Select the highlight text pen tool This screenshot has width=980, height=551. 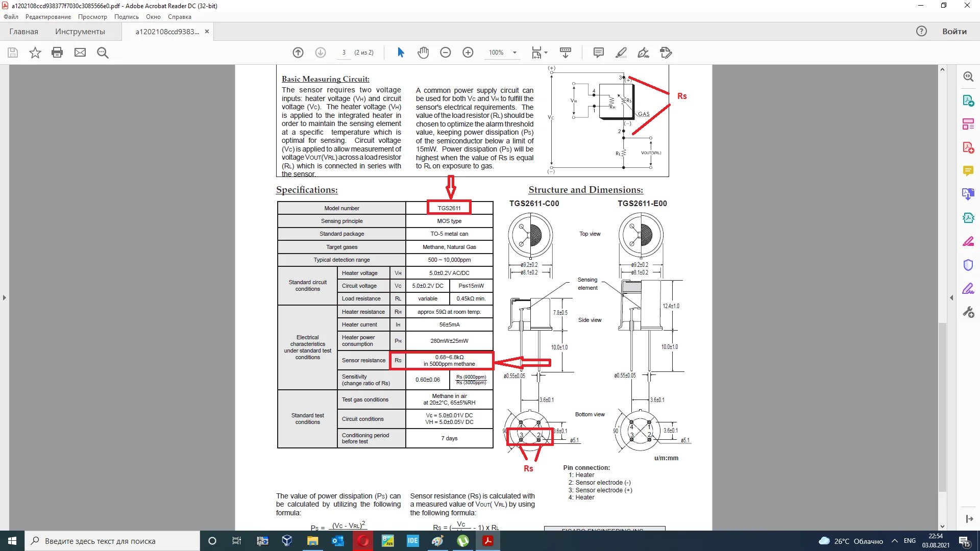click(621, 53)
